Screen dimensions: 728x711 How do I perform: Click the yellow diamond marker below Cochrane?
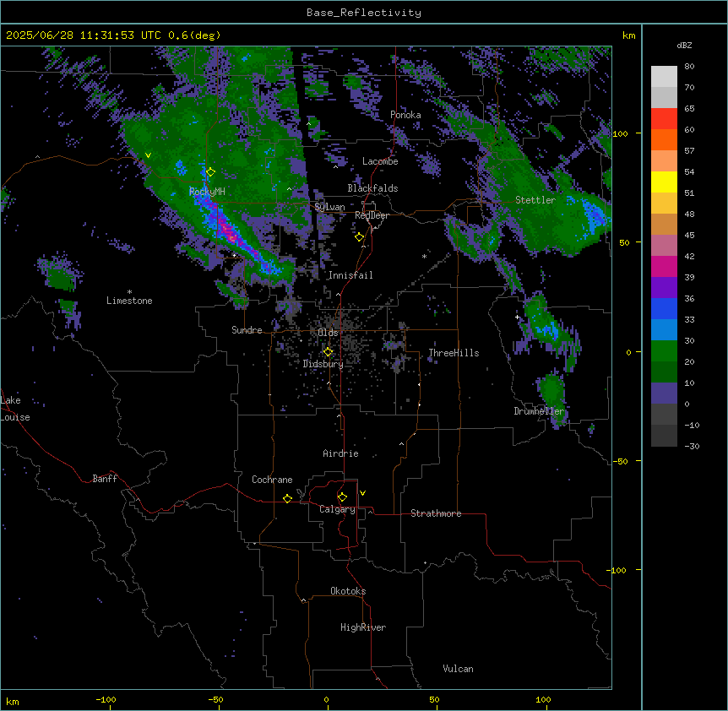(287, 498)
